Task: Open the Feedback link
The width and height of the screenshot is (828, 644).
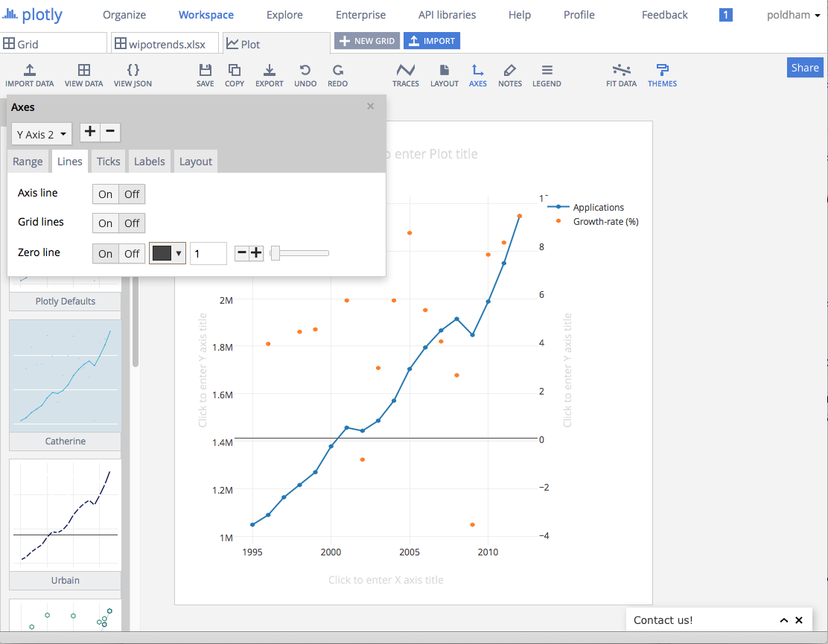Action: click(664, 15)
